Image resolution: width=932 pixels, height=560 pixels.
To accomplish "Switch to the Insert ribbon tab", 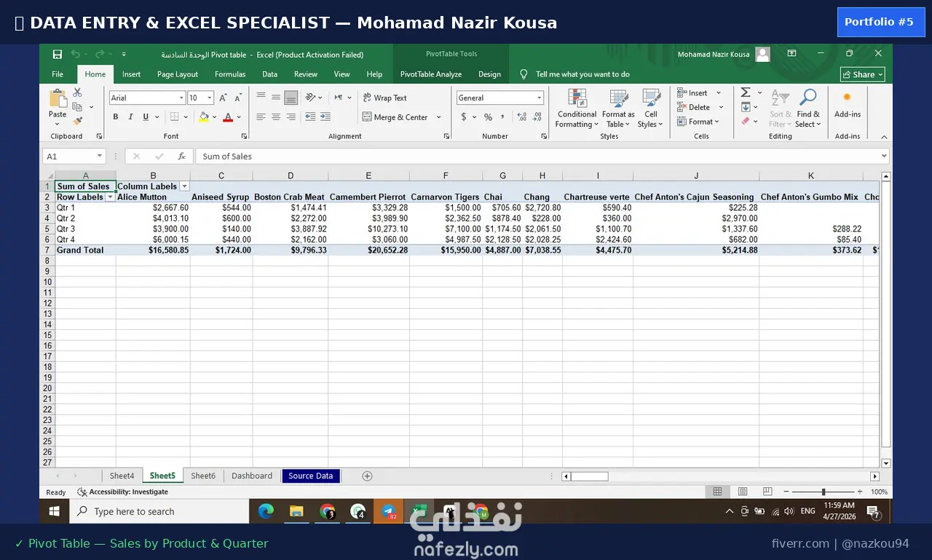I will [131, 74].
